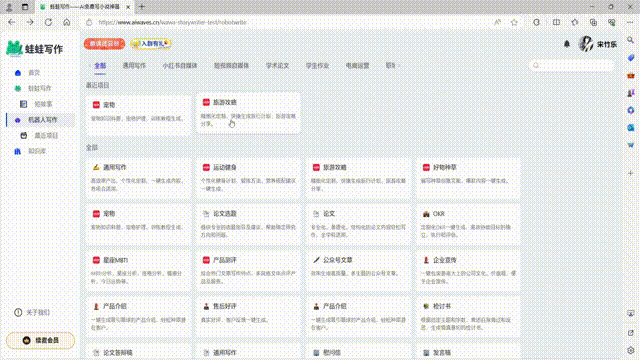Viewport: 640px width, 360px height.
Task: Open the OKR template card
Action: click(468, 224)
